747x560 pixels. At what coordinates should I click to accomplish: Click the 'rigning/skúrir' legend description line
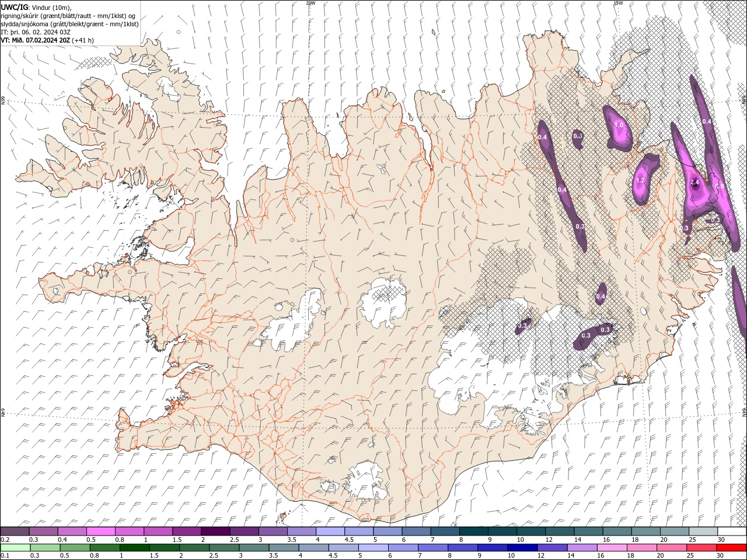(x=68, y=16)
